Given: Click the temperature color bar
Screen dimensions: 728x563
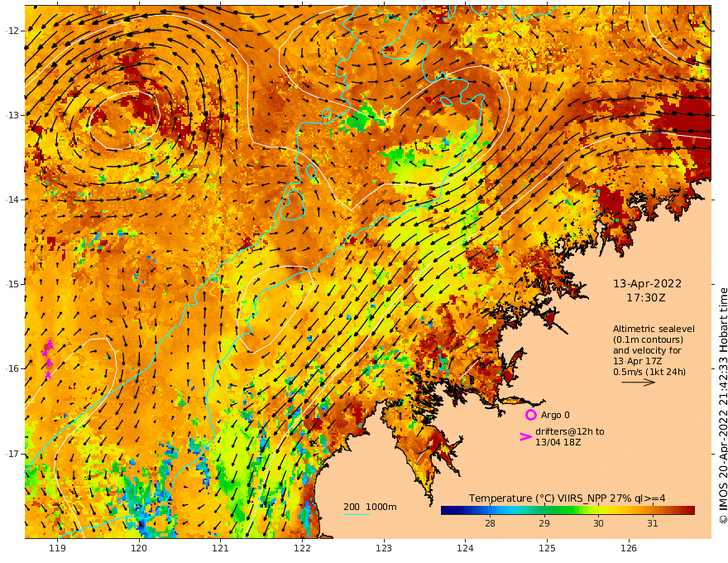Looking at the screenshot, I should pyautogui.click(x=568, y=511).
